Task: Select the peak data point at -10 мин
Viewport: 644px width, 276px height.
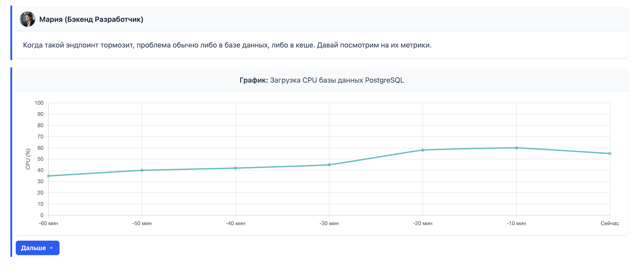Action: coord(516,148)
